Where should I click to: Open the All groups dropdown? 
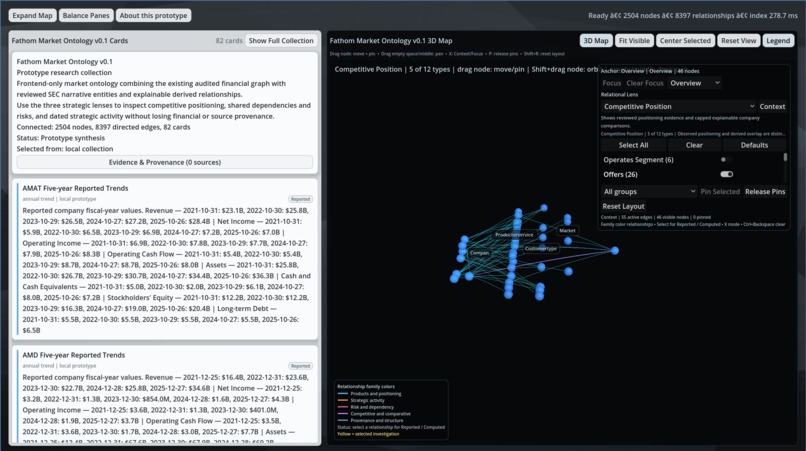tap(649, 191)
